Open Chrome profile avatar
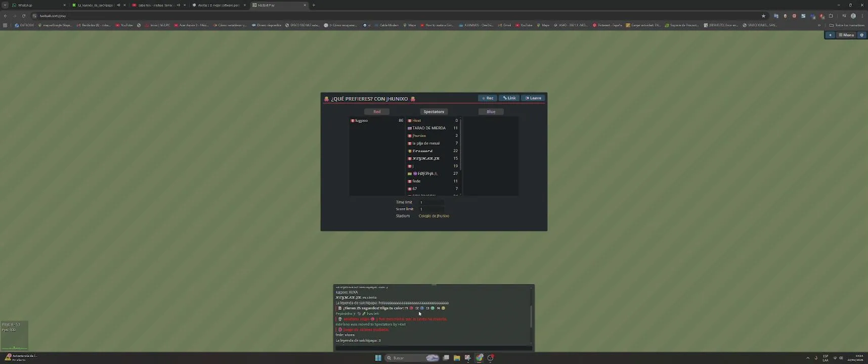 [853, 16]
